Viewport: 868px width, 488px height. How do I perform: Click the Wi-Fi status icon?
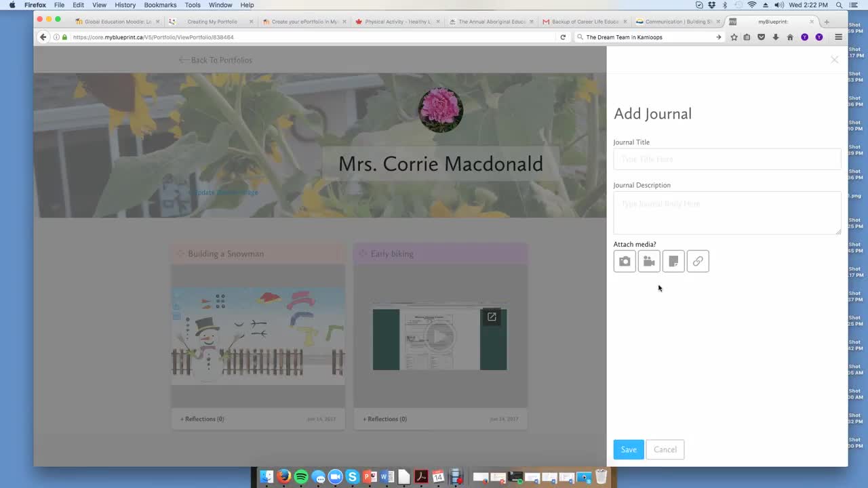tap(751, 5)
